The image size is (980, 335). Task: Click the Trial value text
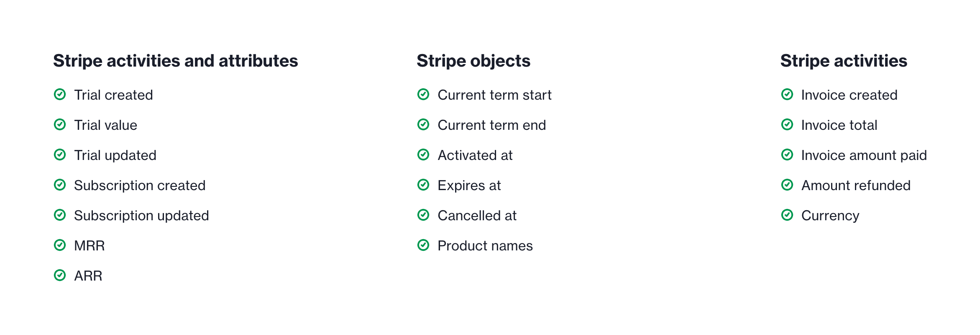(x=105, y=125)
